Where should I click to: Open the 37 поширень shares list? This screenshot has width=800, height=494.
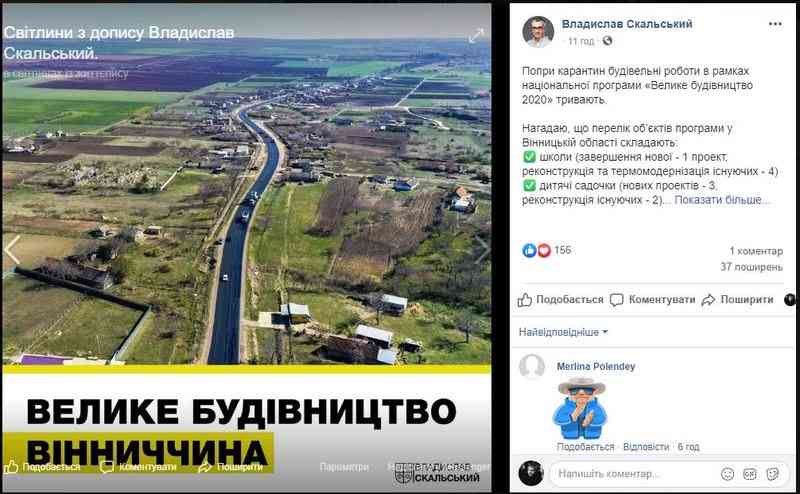(x=751, y=267)
